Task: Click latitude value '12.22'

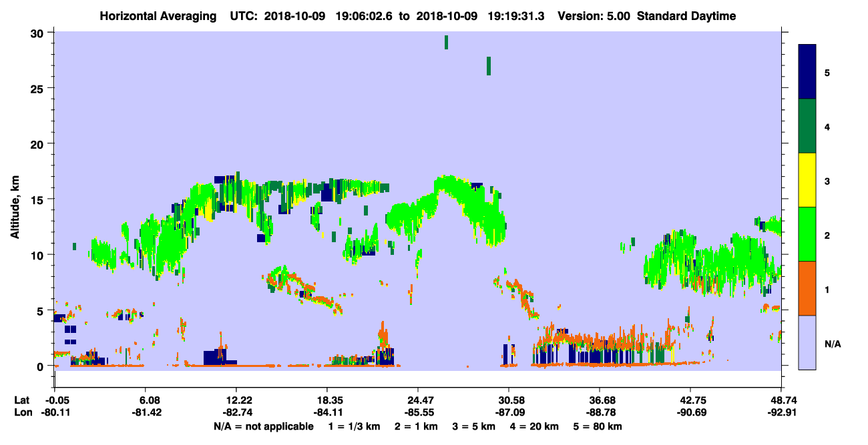Action: tap(237, 400)
